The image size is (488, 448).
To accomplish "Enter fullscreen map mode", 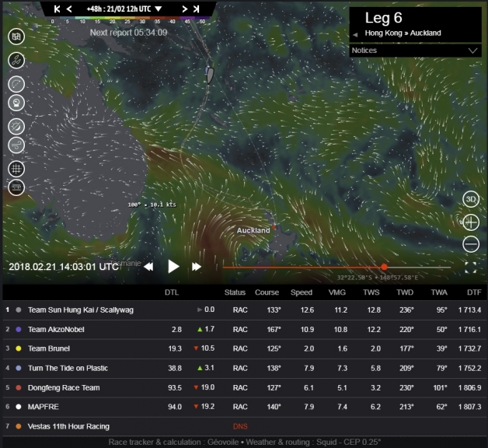I will tap(471, 268).
